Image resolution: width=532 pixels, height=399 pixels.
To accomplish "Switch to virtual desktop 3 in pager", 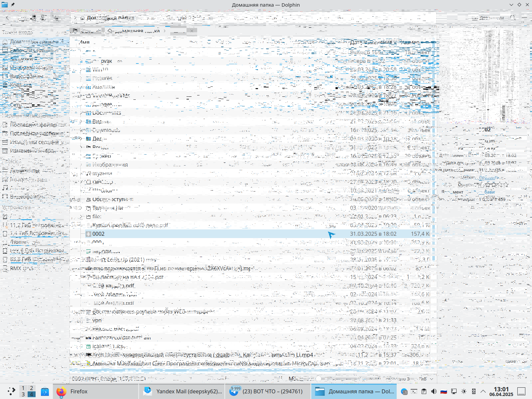I will click(23, 395).
